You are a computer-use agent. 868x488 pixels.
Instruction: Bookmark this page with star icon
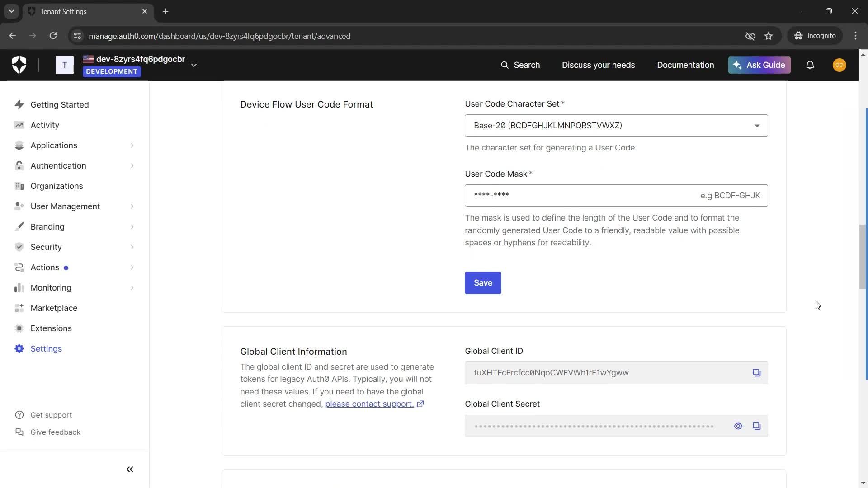(769, 36)
